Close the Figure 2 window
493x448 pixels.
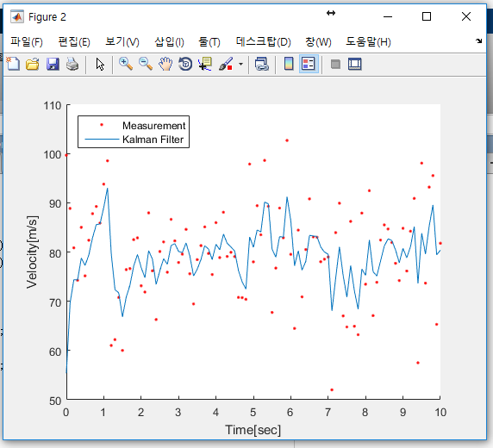point(466,16)
